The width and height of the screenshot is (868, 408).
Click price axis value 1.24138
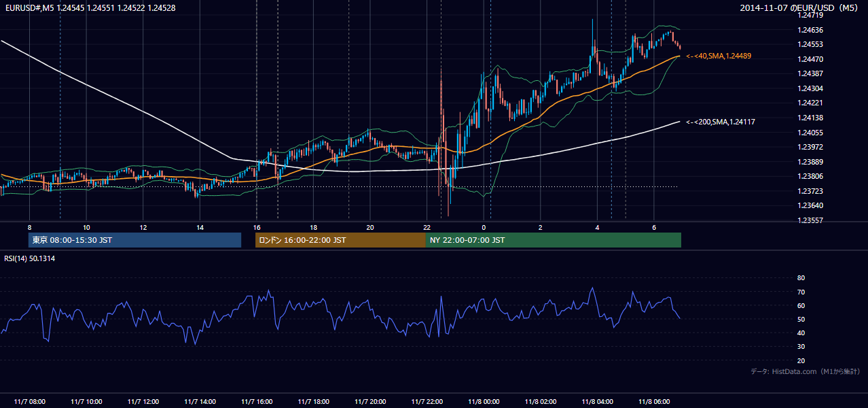810,118
